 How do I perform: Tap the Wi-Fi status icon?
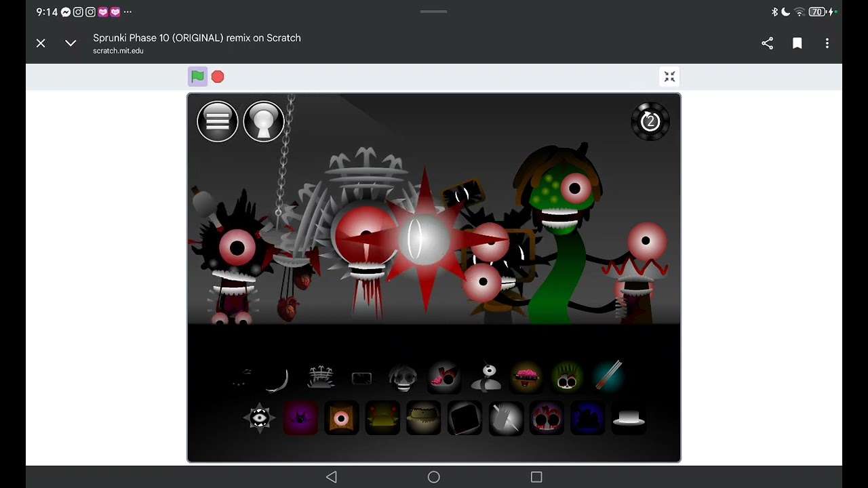click(800, 12)
